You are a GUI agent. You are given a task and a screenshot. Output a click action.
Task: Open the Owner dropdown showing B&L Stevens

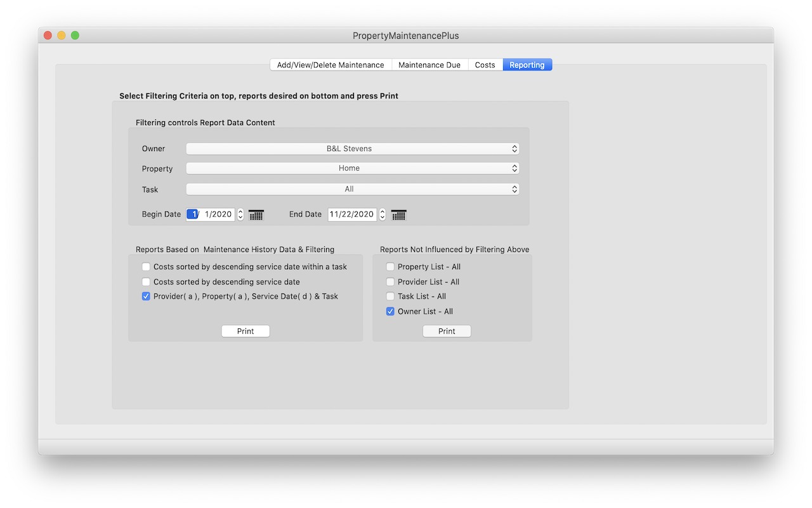(x=352, y=149)
